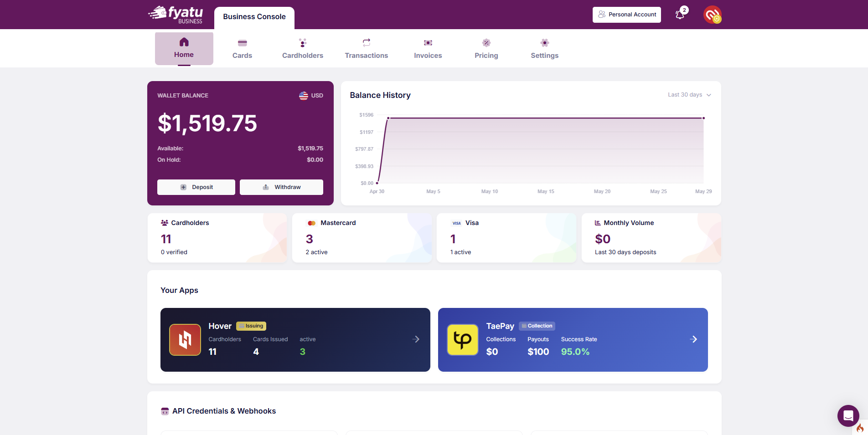868x435 pixels.
Task: Click the Deposit button
Action: 196,187
